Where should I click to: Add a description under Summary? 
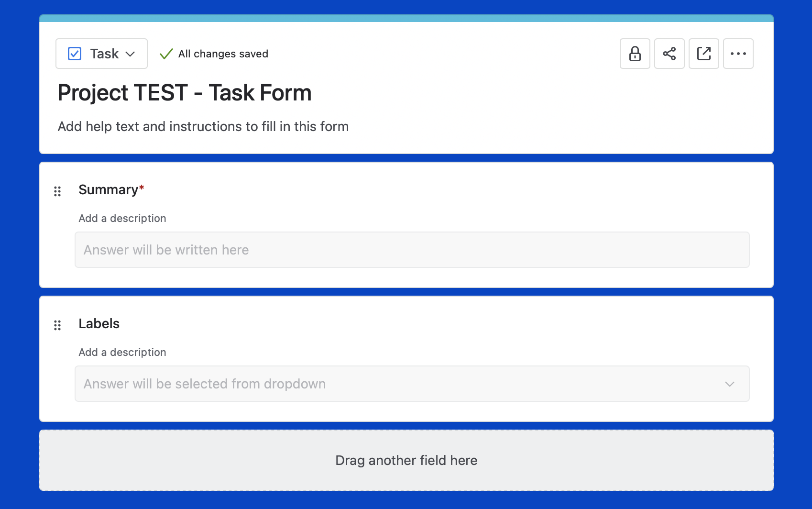click(122, 218)
